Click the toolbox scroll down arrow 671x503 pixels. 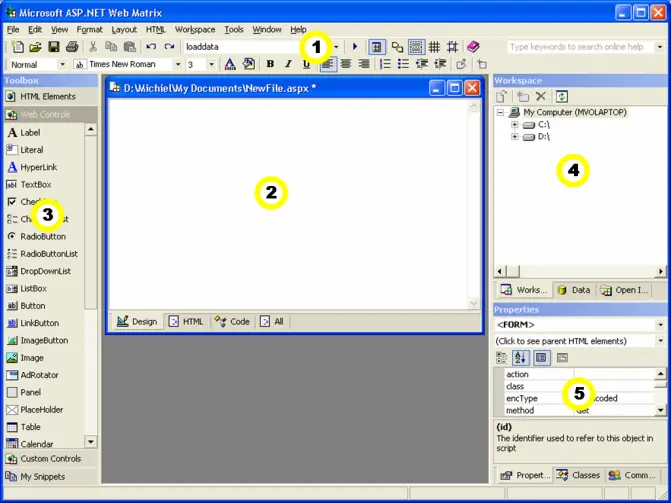(x=91, y=442)
